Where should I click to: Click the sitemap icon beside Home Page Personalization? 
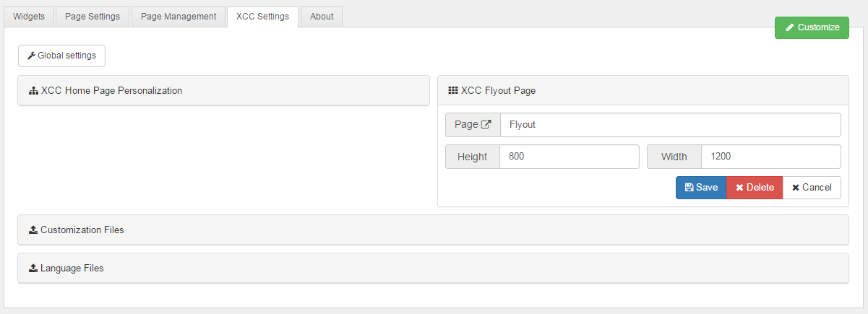[33, 91]
